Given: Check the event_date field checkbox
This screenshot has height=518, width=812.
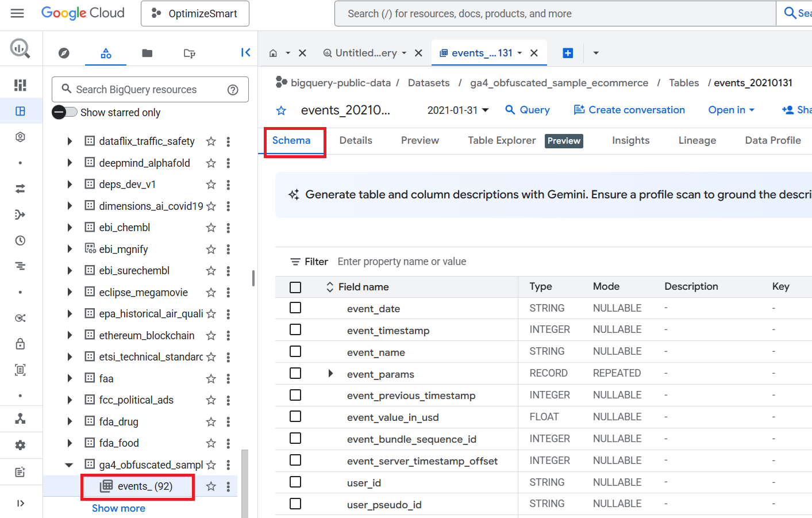Looking at the screenshot, I should (295, 308).
